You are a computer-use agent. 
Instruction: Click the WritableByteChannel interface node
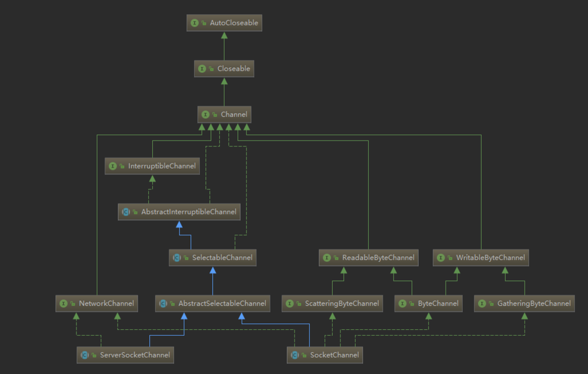click(481, 258)
